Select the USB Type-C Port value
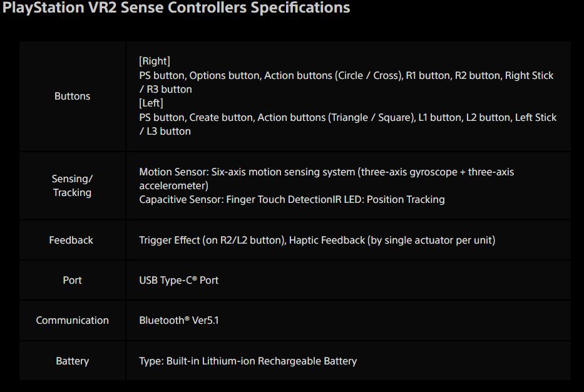 coord(178,281)
